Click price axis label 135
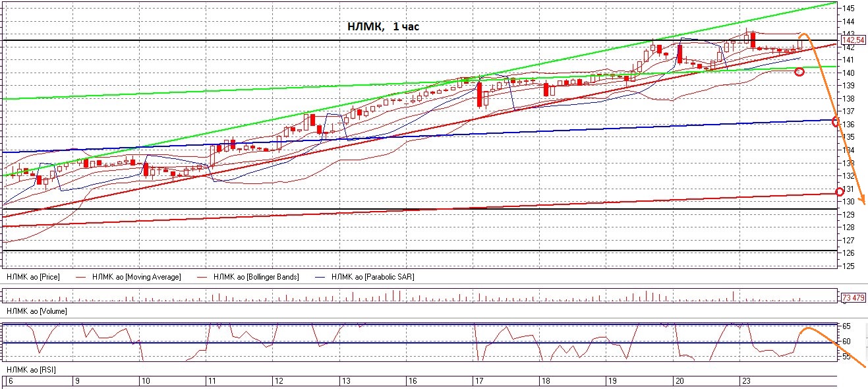The image size is (868, 389). (x=848, y=137)
